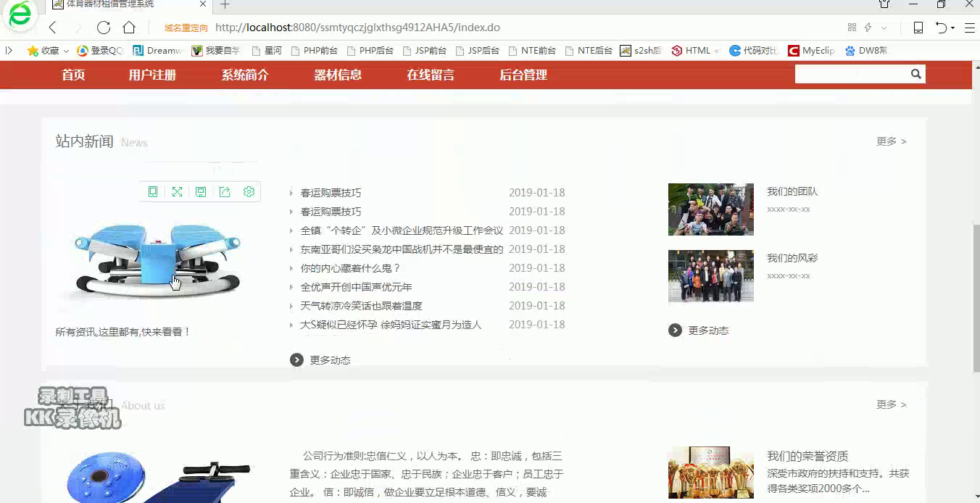Image resolution: width=980 pixels, height=503 pixels.
Task: Click the share icon on image toolbar
Action: 225,192
